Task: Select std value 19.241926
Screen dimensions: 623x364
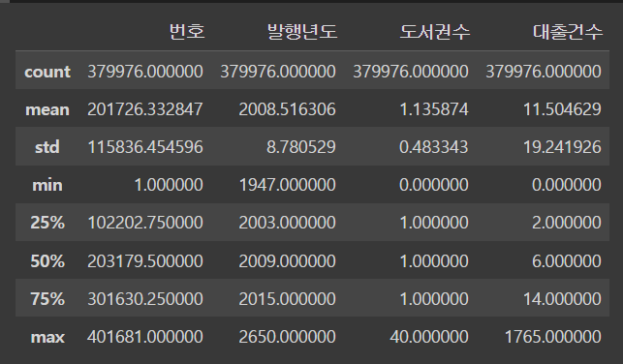Action: click(x=562, y=147)
